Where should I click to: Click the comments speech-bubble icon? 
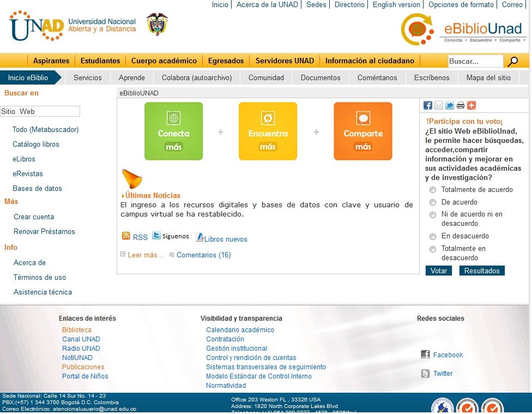[x=172, y=255]
